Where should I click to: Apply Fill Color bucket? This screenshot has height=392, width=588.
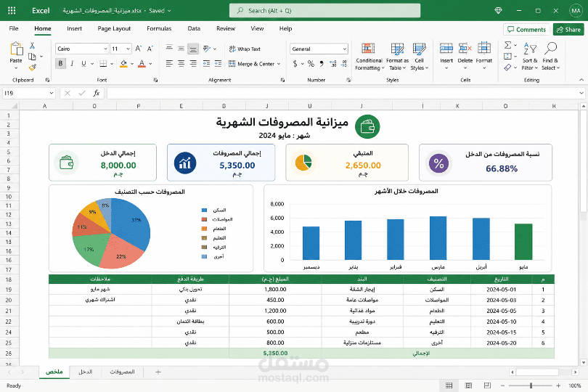123,64
